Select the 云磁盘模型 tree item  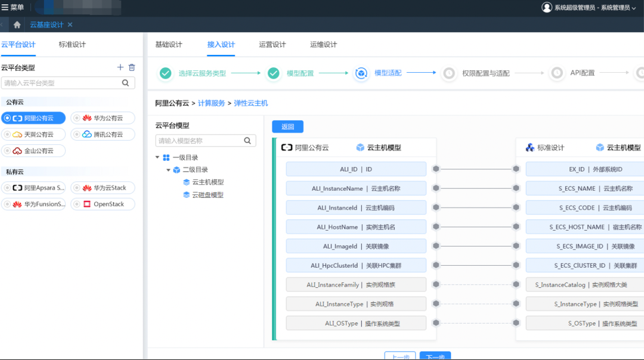[208, 195]
